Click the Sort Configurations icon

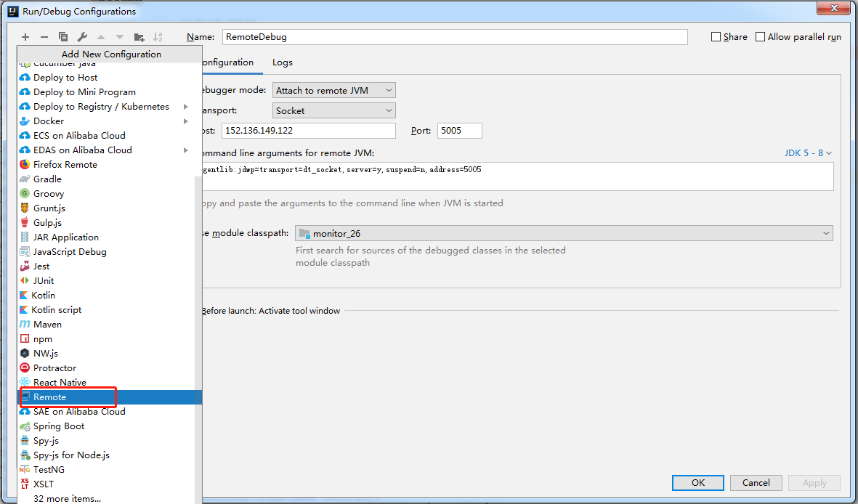[x=158, y=37]
